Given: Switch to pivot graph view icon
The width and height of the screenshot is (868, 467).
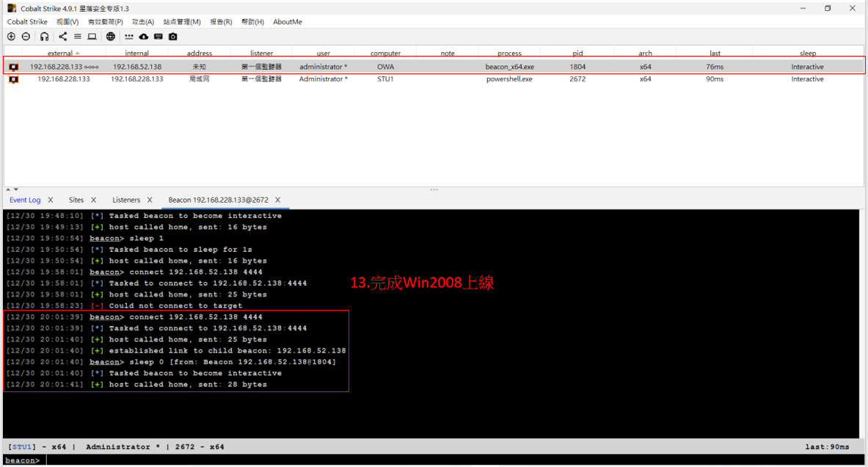Looking at the screenshot, I should pos(62,37).
